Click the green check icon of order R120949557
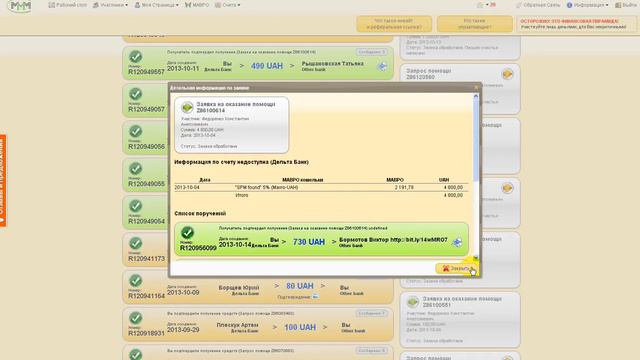640x360 pixels. (x=136, y=57)
